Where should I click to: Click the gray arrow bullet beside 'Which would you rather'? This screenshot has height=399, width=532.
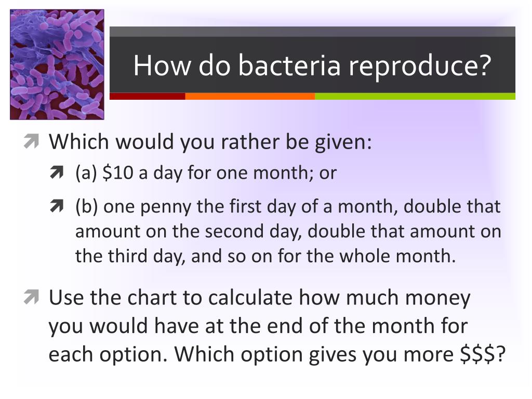point(31,141)
